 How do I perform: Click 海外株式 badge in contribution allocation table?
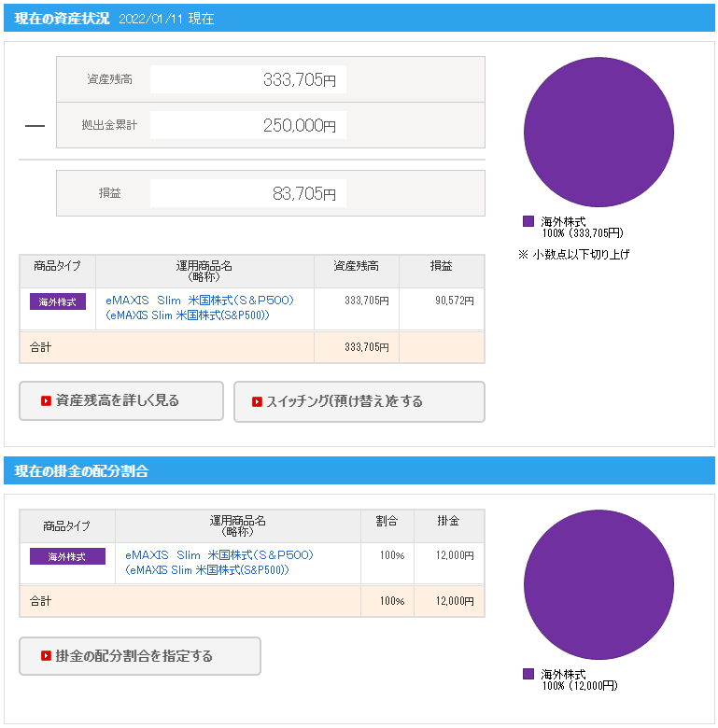(67, 556)
